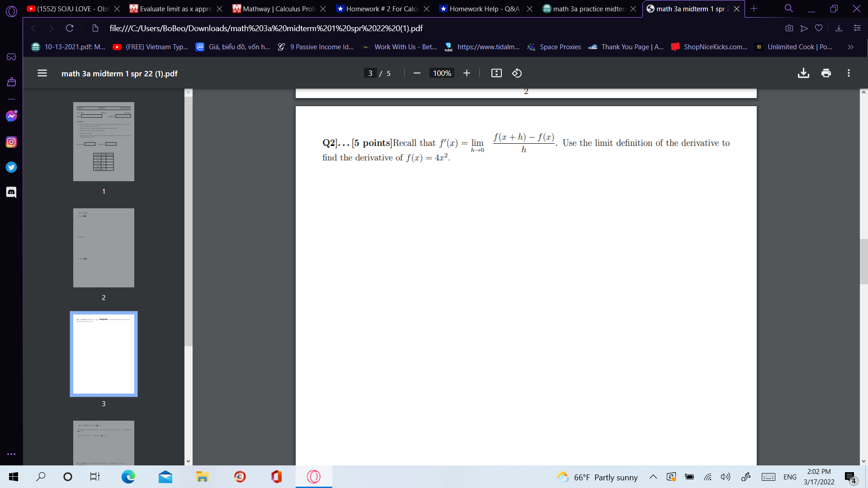The height and width of the screenshot is (488, 868).
Task: Print the math 3a midterm PDF
Action: coord(826,73)
